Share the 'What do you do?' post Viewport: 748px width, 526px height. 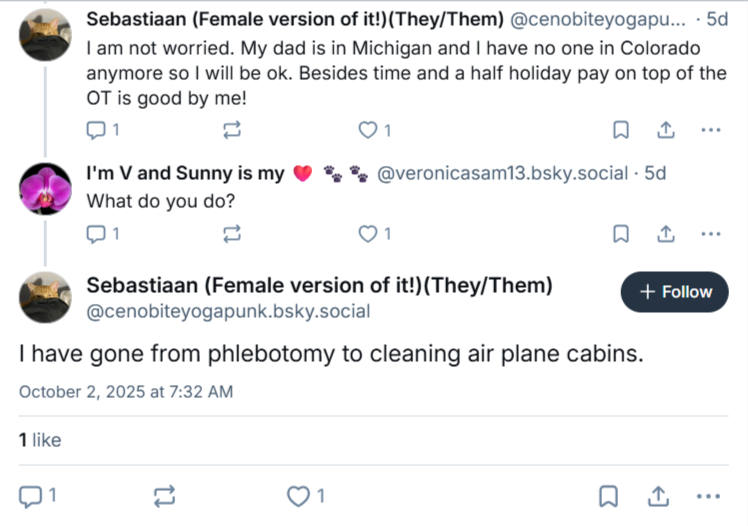[665, 234]
